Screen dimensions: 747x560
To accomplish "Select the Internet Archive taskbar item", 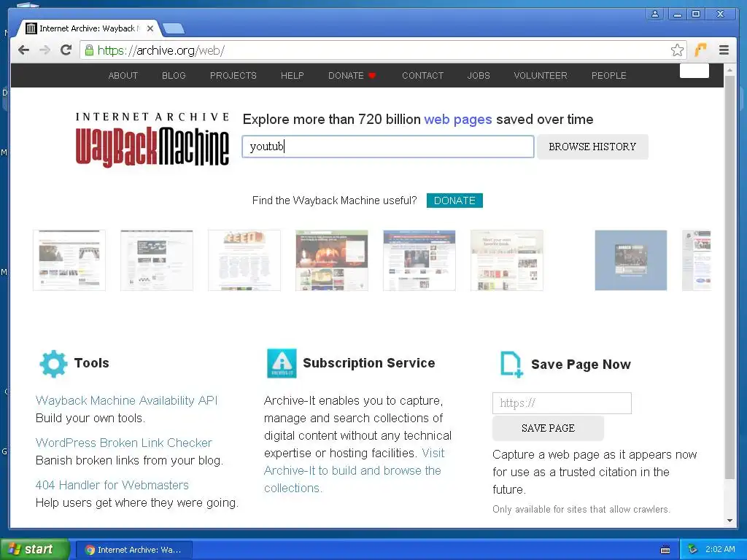I will point(134,550).
